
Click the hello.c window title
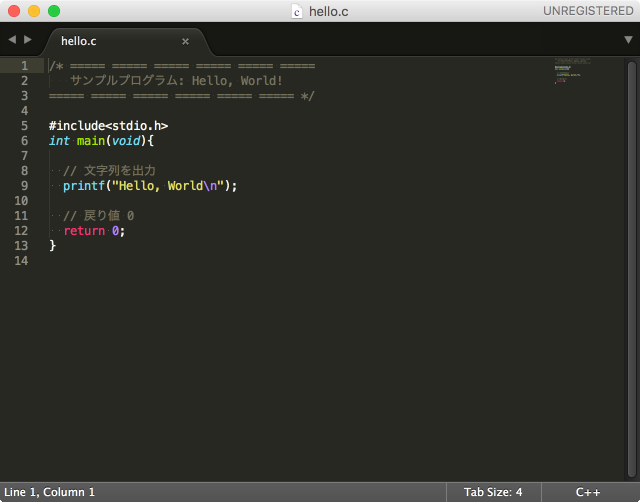[x=329, y=11]
